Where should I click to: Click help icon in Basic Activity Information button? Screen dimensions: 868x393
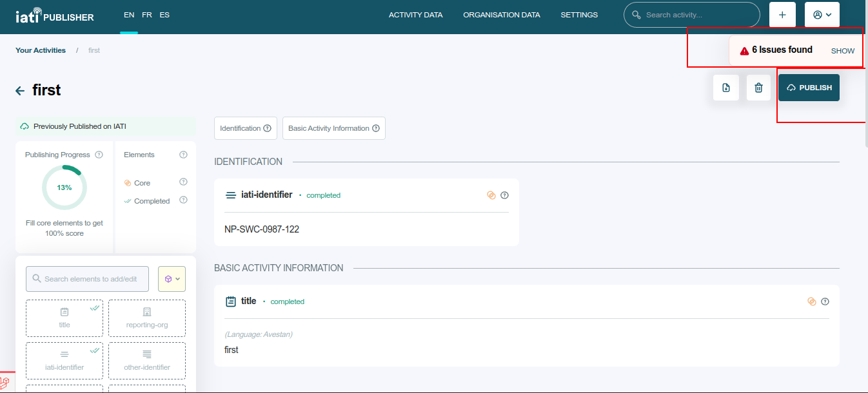coord(375,128)
